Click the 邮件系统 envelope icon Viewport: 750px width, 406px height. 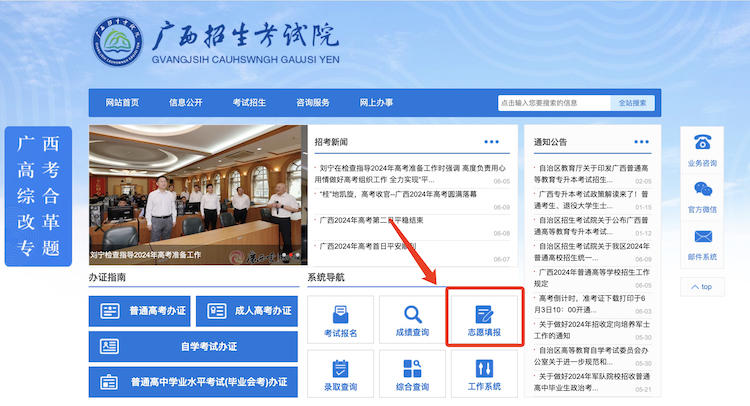click(x=702, y=237)
